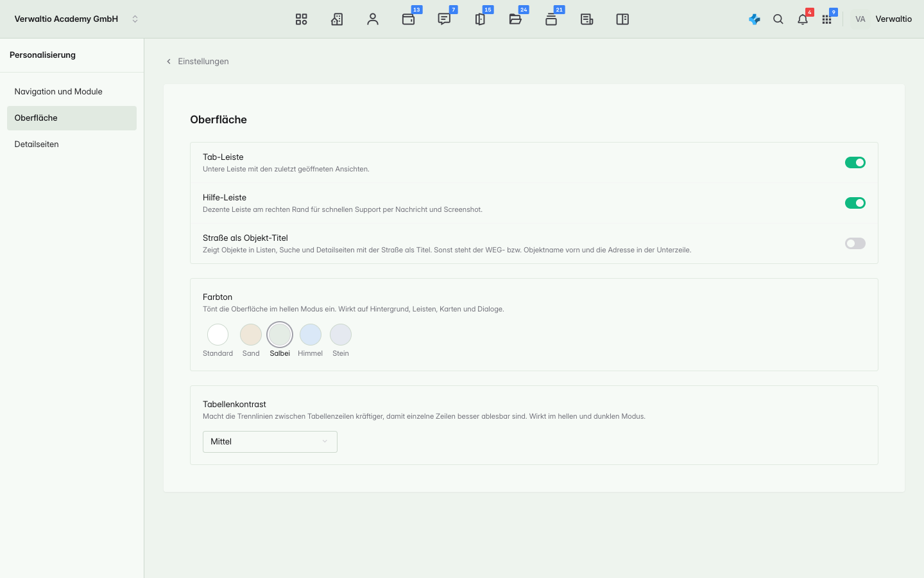The image size is (924, 578).
Task: Open search with the magnifier icon
Action: pos(778,19)
